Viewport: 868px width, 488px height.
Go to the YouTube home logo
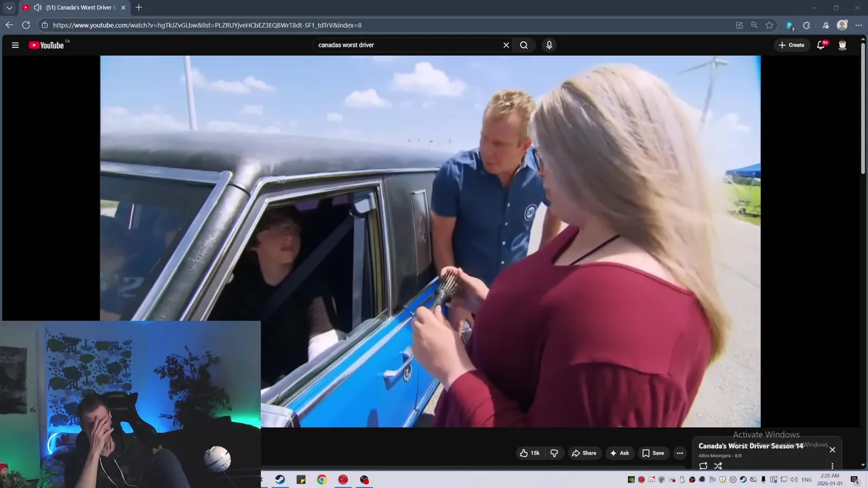tap(46, 45)
